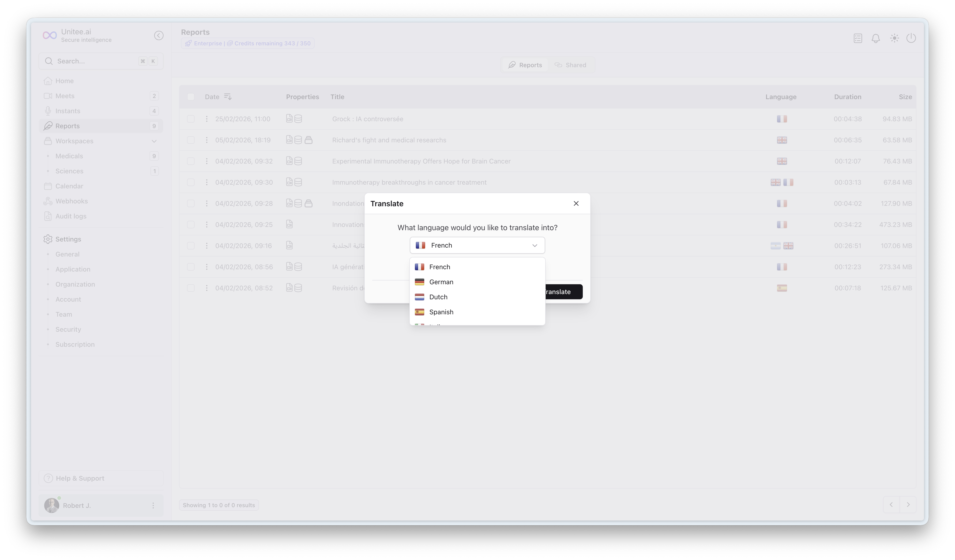The height and width of the screenshot is (560, 955).
Task: Switch to the Shared tab
Action: click(x=570, y=65)
